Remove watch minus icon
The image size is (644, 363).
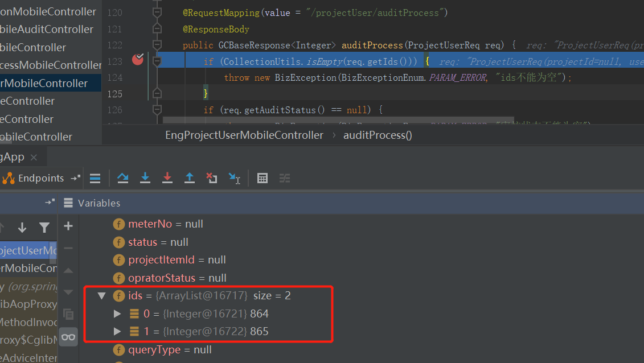pos(68,248)
